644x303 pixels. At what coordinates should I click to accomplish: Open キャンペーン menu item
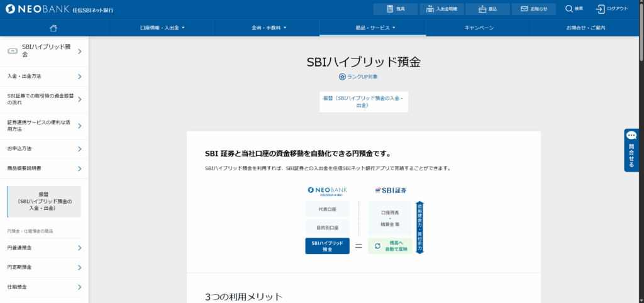tap(479, 28)
